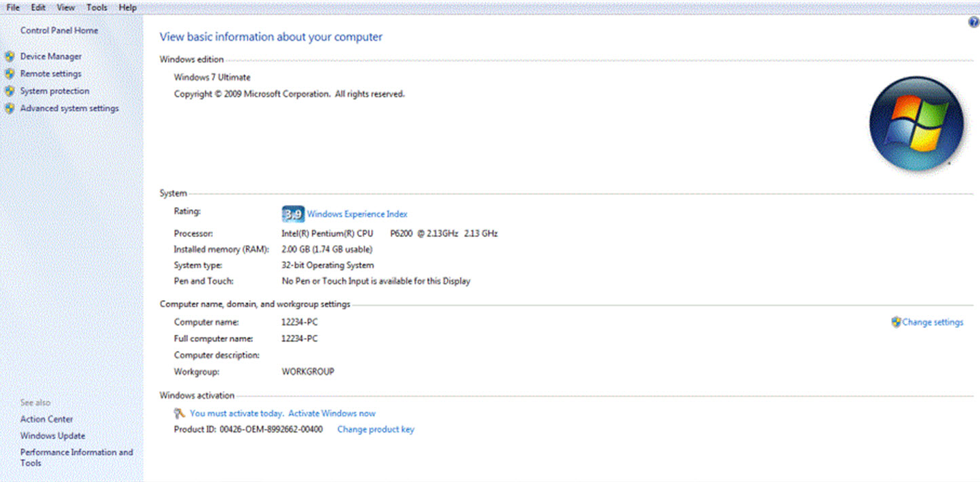Click the System protection shield icon
The height and width of the screenshot is (482, 980).
click(x=9, y=91)
